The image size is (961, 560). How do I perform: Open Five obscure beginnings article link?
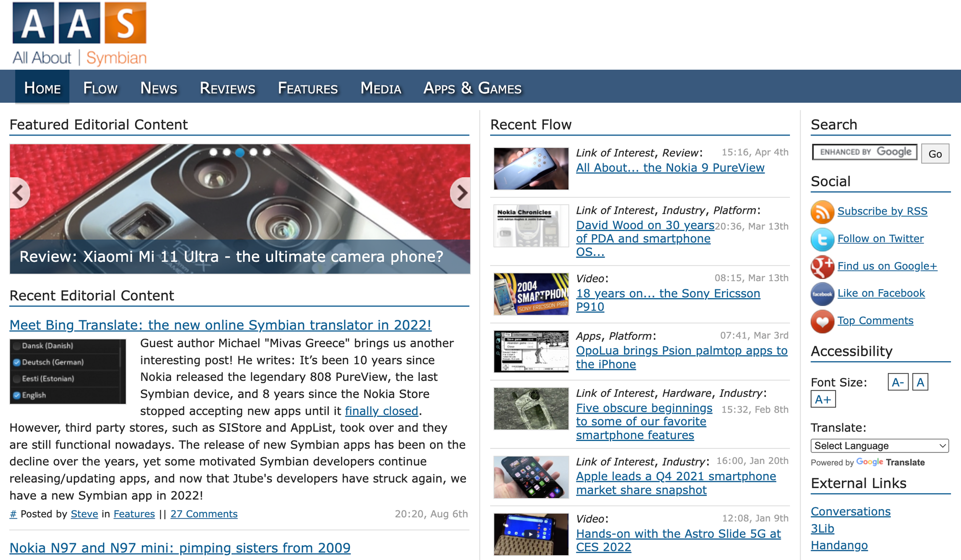point(644,421)
